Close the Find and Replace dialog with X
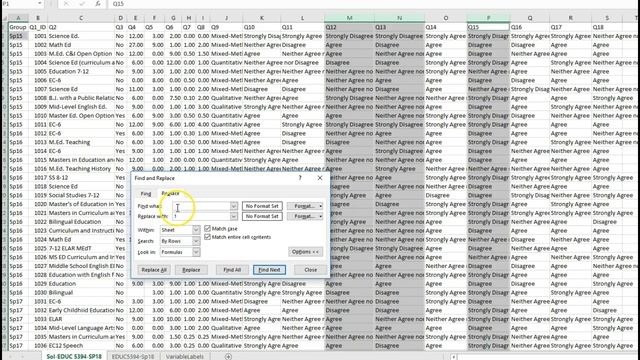This screenshot has width=640, height=360. 320,178
